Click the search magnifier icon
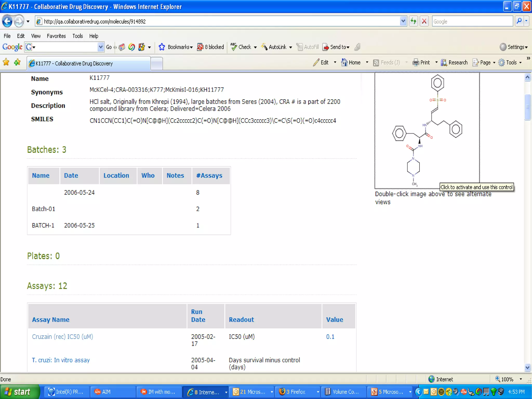The image size is (532, 399). 519,21
